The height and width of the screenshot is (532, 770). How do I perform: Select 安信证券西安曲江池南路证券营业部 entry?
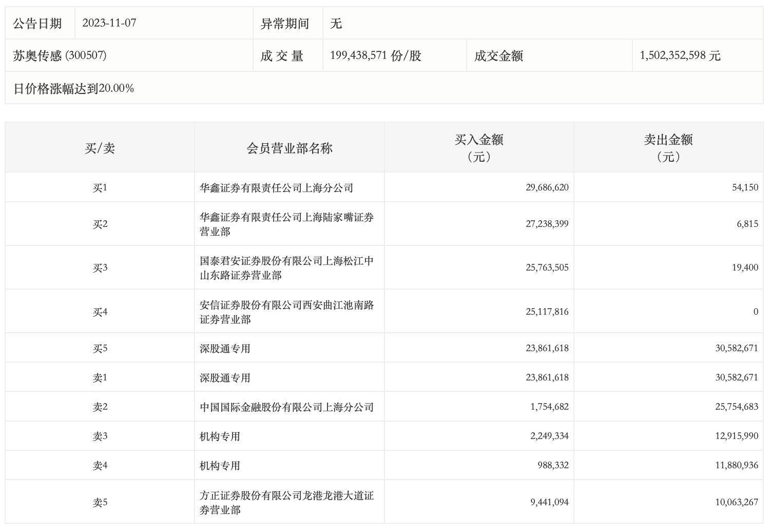286,312
